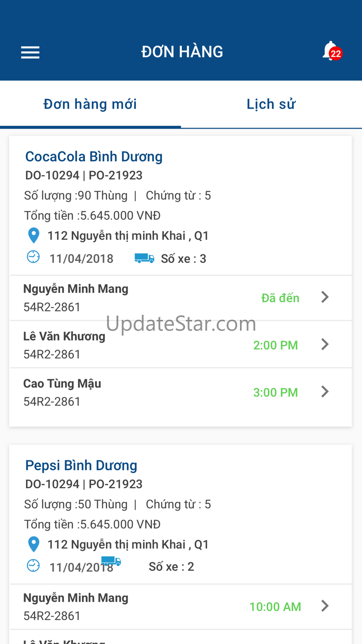The width and height of the screenshot is (362, 644).
Task: Expand the 10:00 AM delivery row chevron
Action: point(325,606)
